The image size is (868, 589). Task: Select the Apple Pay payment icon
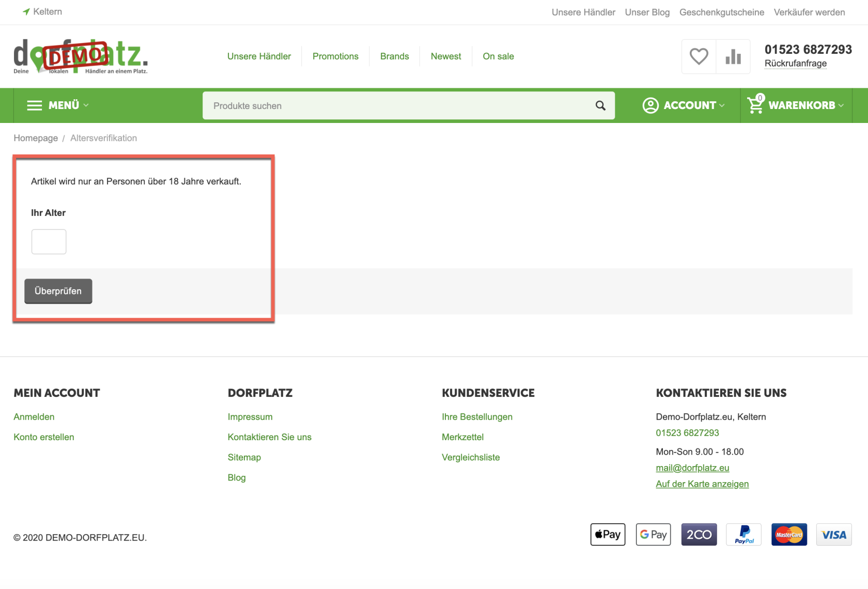click(x=608, y=534)
